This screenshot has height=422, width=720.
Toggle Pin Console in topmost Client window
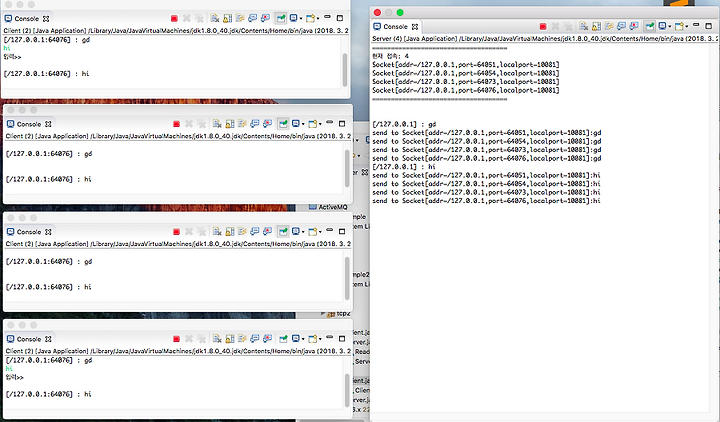281,18
